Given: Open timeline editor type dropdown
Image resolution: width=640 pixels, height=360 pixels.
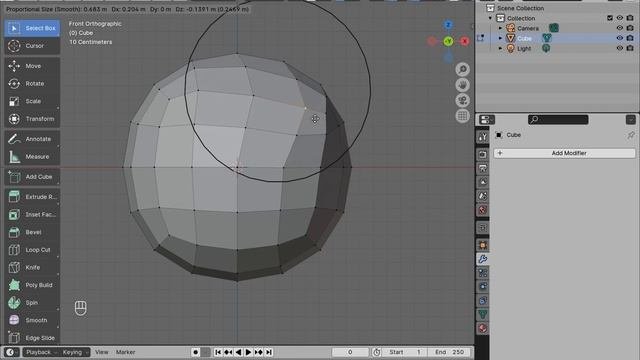Looking at the screenshot, I should click(x=11, y=352).
